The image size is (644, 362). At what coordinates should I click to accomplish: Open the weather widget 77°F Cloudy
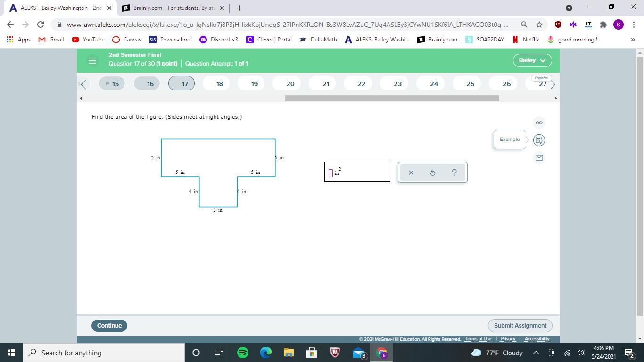[497, 353]
